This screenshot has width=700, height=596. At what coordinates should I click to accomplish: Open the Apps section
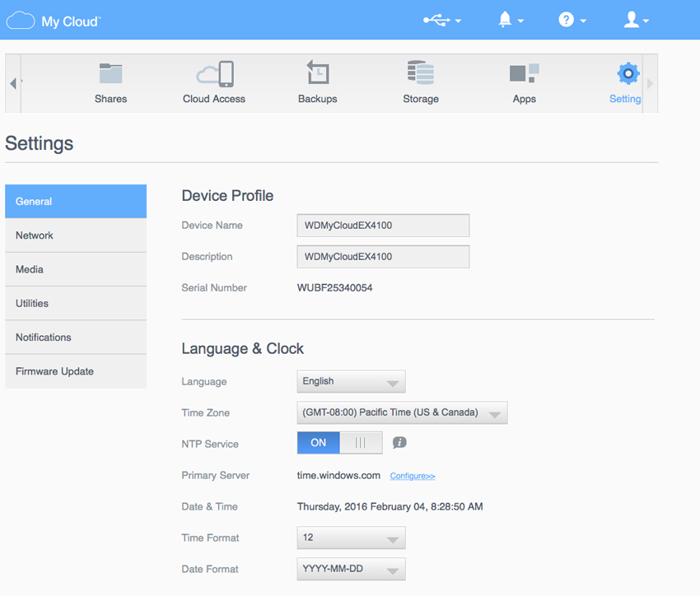click(524, 82)
